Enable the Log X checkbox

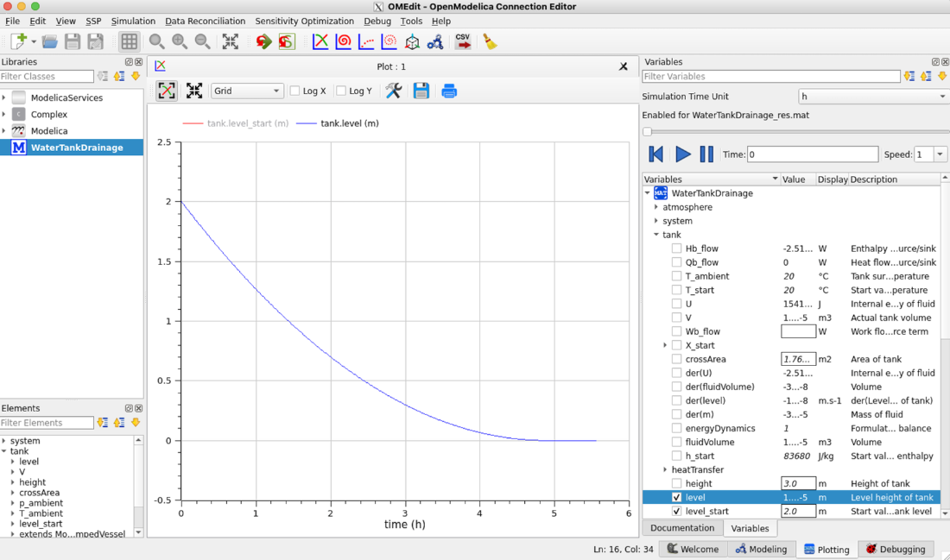pyautogui.click(x=295, y=91)
